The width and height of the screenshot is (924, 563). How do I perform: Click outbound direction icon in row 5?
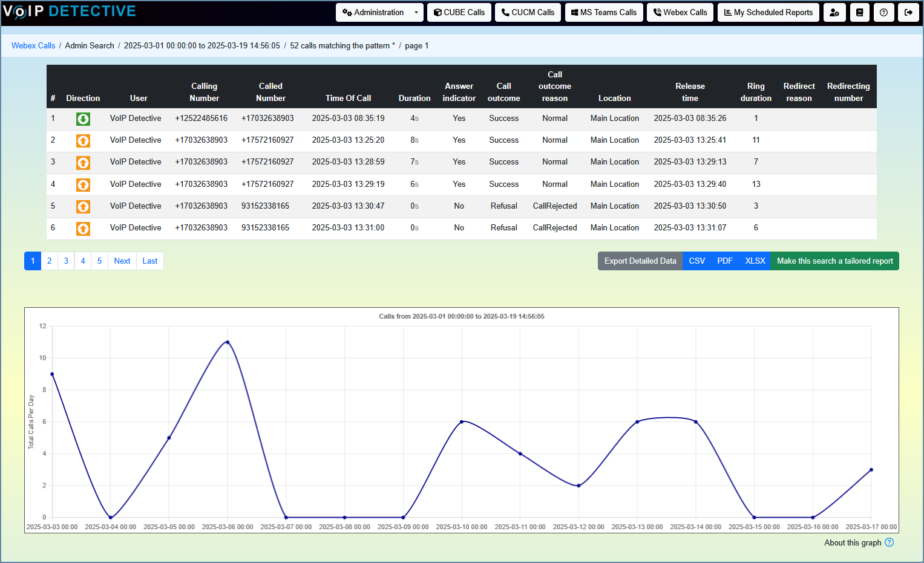(83, 206)
